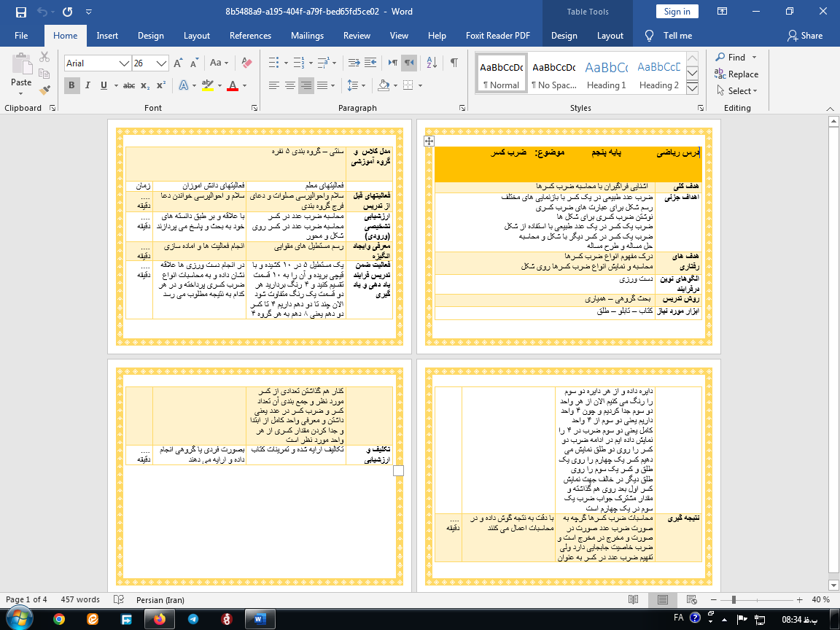Viewport: 840px width, 630px height.
Task: Expand the Styles gallery more arrow
Action: [693, 89]
